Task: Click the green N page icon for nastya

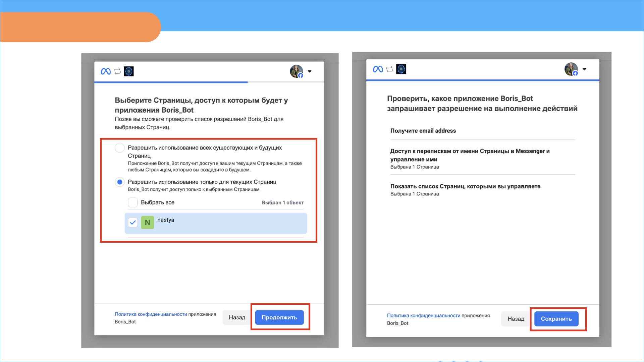Action: coord(147,223)
